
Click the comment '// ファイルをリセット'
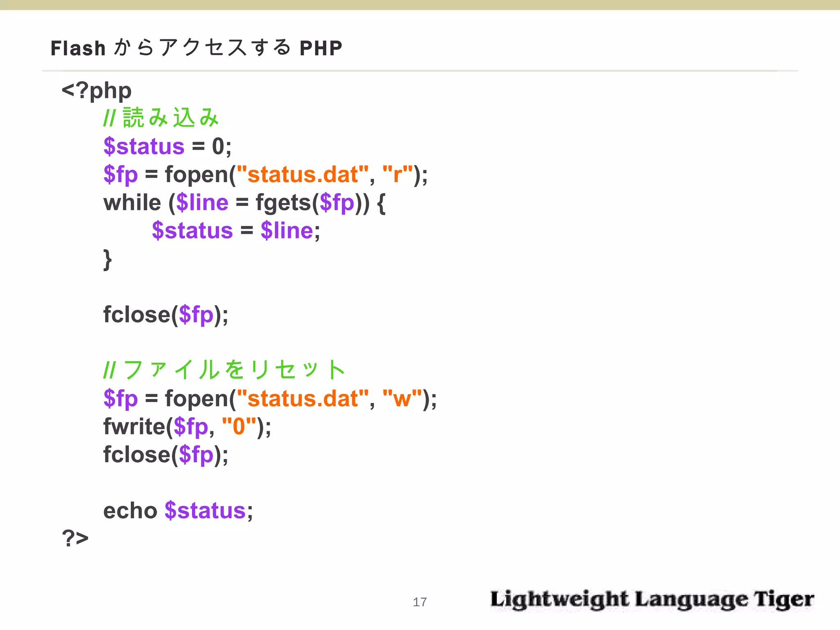coord(224,370)
